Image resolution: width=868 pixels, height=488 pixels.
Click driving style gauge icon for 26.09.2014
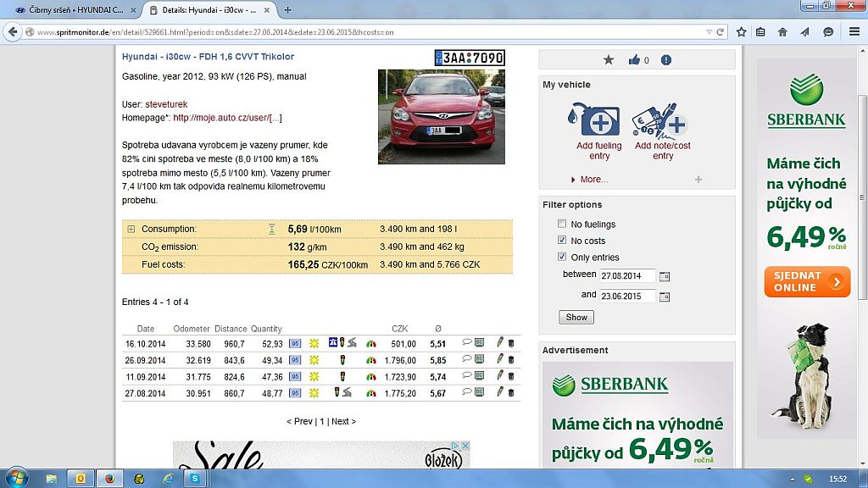[x=371, y=360]
